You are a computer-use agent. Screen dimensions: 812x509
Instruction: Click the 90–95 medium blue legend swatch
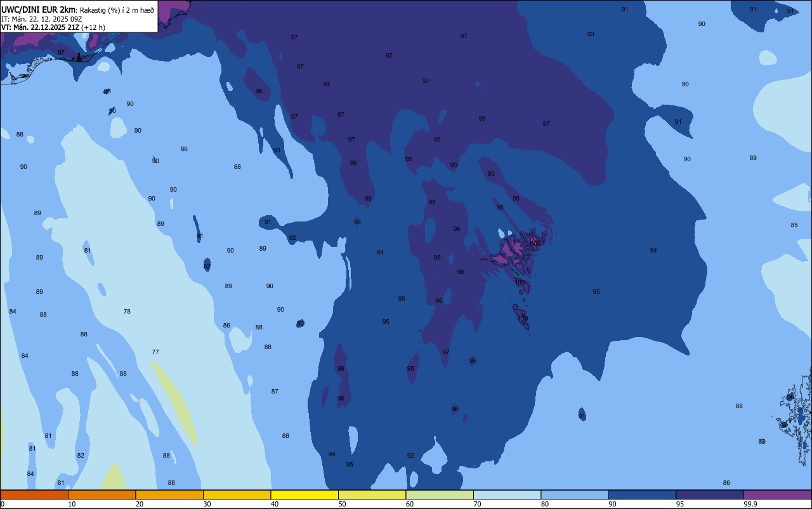(x=642, y=494)
